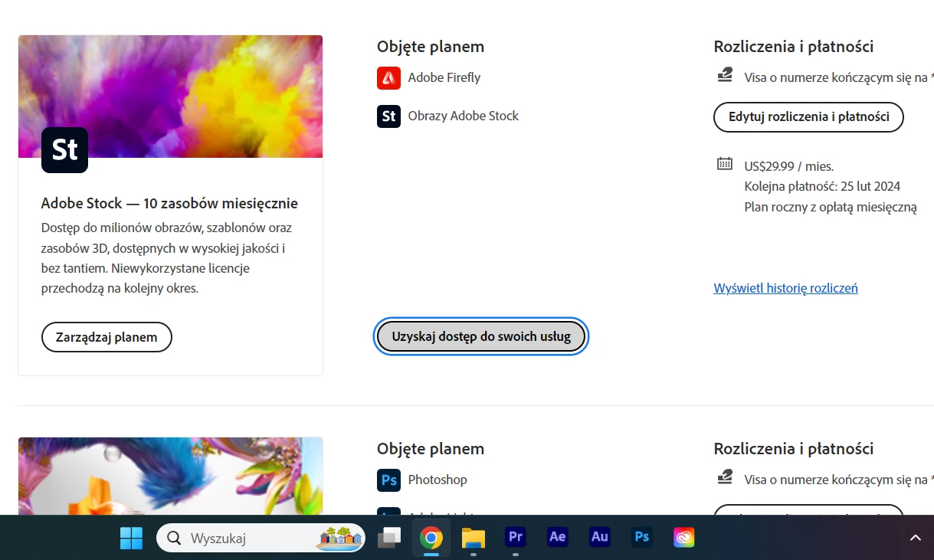934x560 pixels.
Task: Click the Obrazy Adobe Stock label
Action: coord(464,116)
